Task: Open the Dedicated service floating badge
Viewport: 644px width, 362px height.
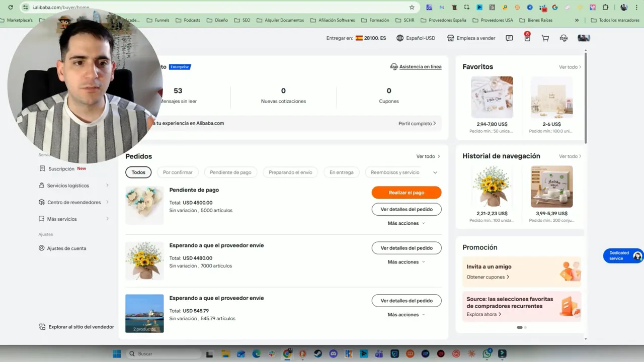Action: click(x=623, y=255)
